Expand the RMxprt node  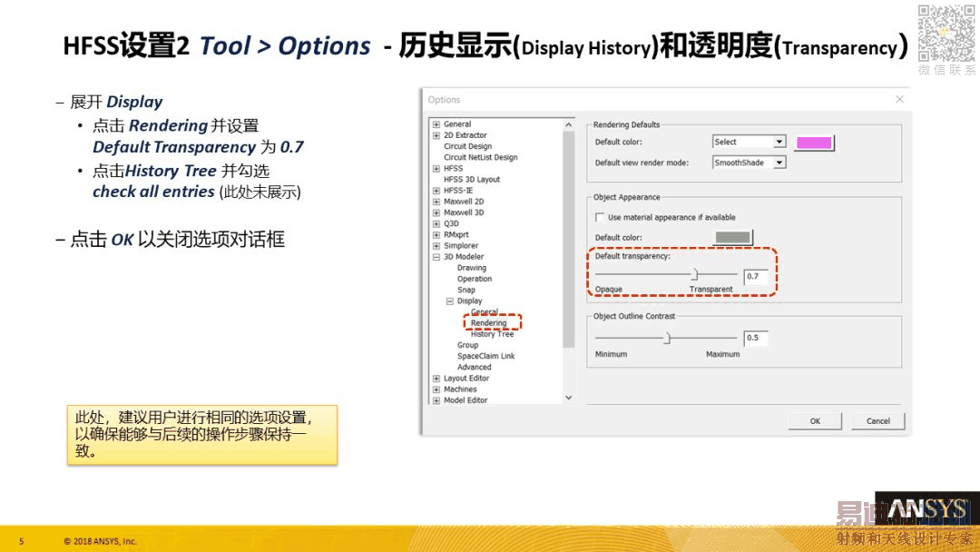pos(436,235)
